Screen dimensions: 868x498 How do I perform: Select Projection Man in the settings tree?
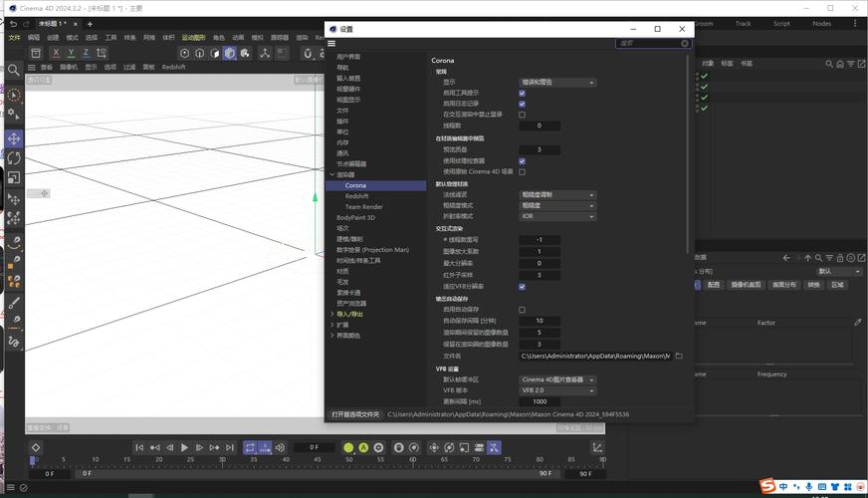[x=372, y=250]
